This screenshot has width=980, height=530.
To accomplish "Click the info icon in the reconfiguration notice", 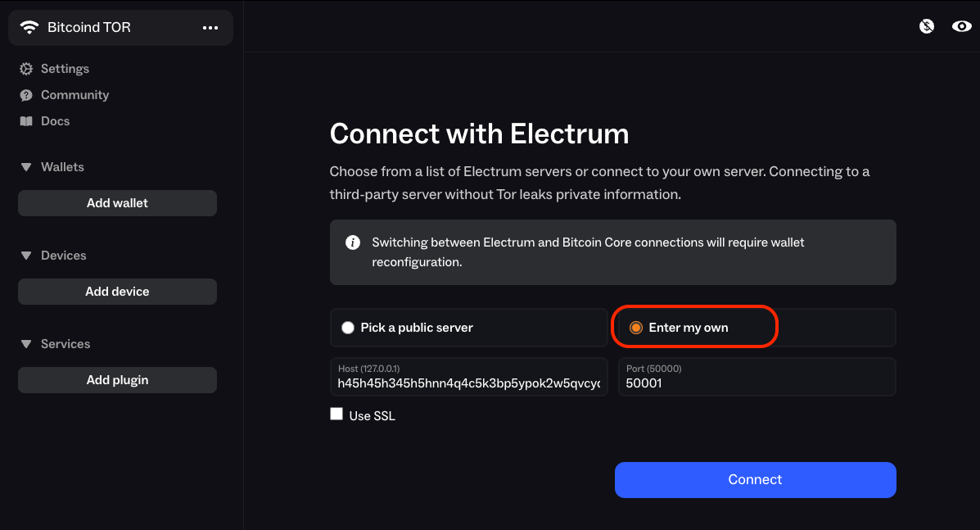I will (352, 242).
